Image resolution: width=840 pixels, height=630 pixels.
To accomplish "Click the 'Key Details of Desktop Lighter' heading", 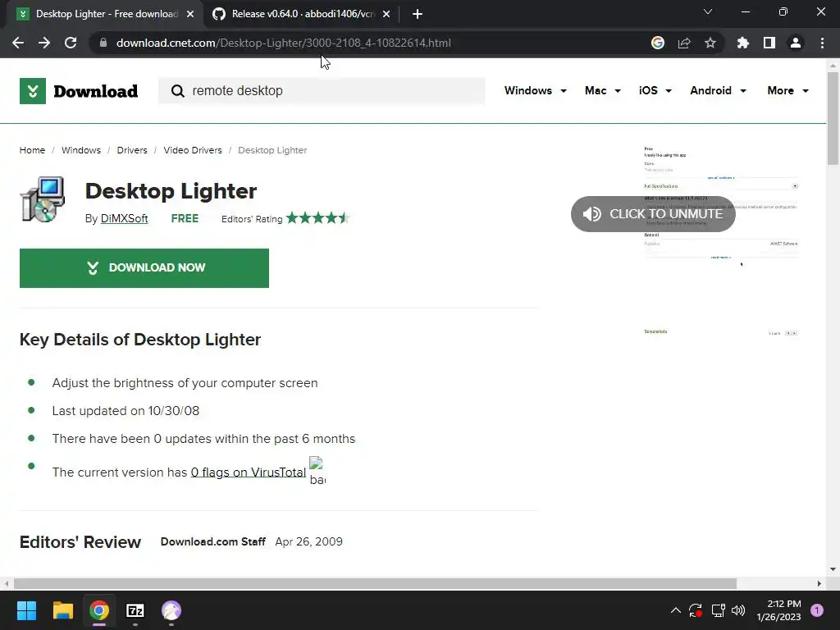I will (139, 340).
